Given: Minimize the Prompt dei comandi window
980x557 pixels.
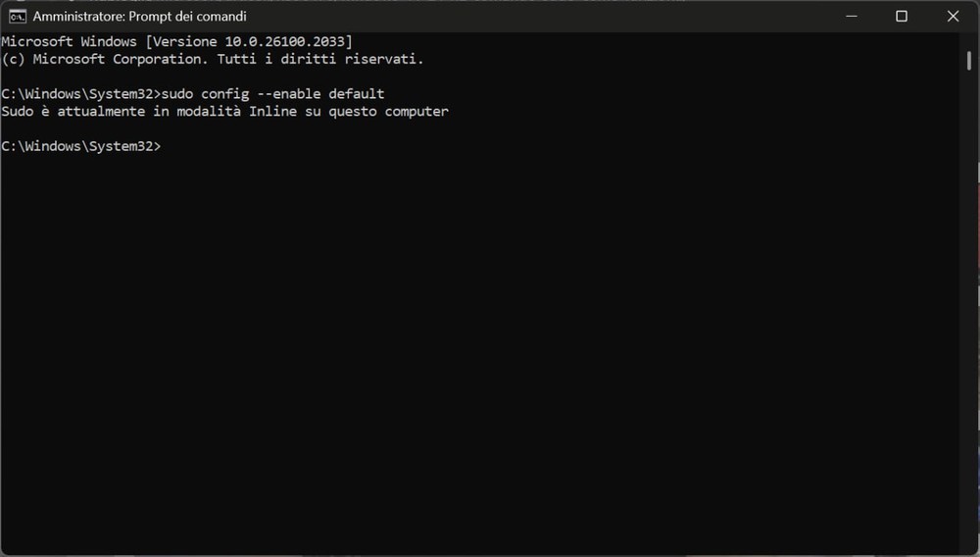Looking at the screenshot, I should (x=849, y=17).
